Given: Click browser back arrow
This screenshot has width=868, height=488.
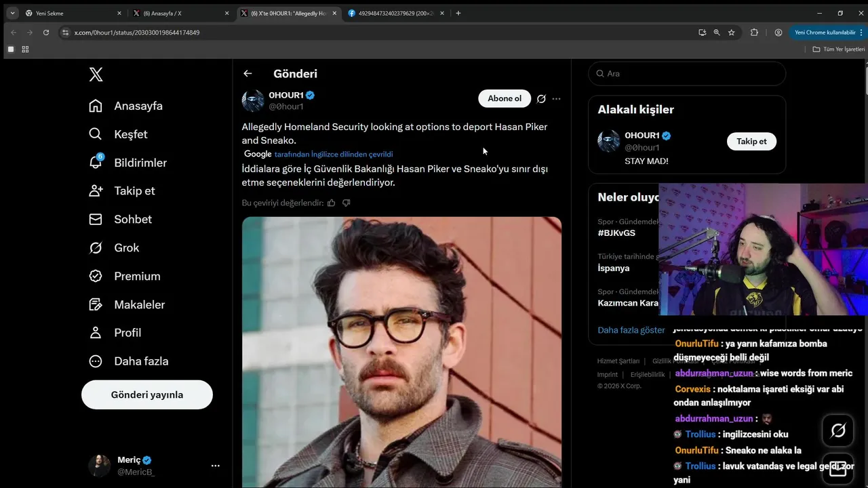Looking at the screenshot, I should 13,32.
